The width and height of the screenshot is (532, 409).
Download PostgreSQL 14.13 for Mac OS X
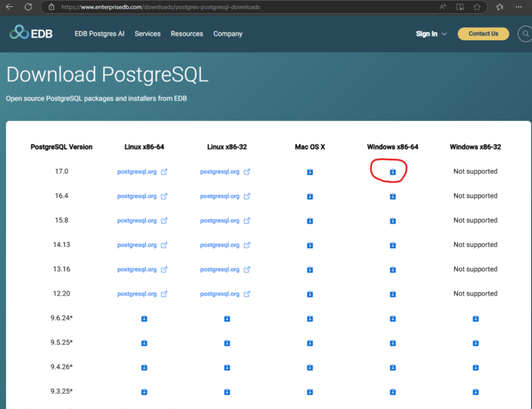click(x=310, y=245)
